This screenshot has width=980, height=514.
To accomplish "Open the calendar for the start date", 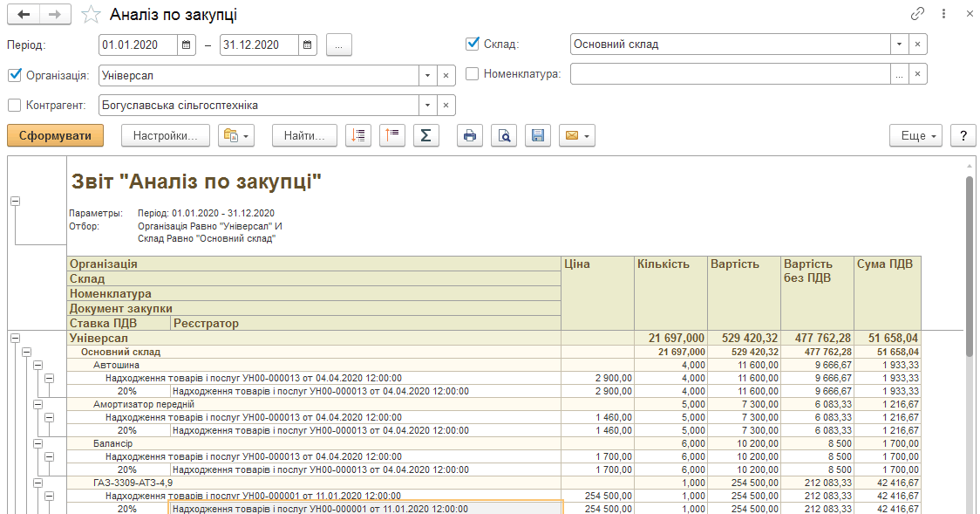I will coord(187,45).
